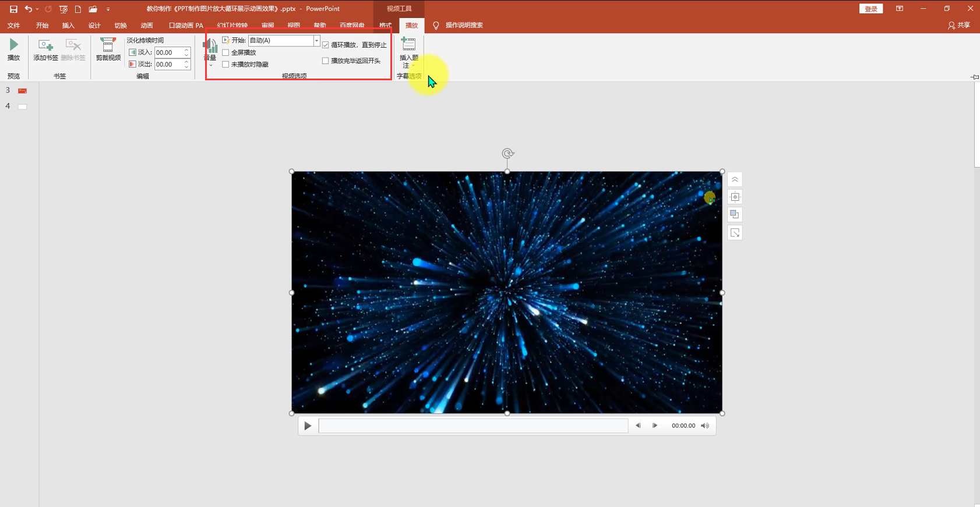Select slide 3 thumbnail in panel
Screen dimensions: 980x507
pos(22,91)
